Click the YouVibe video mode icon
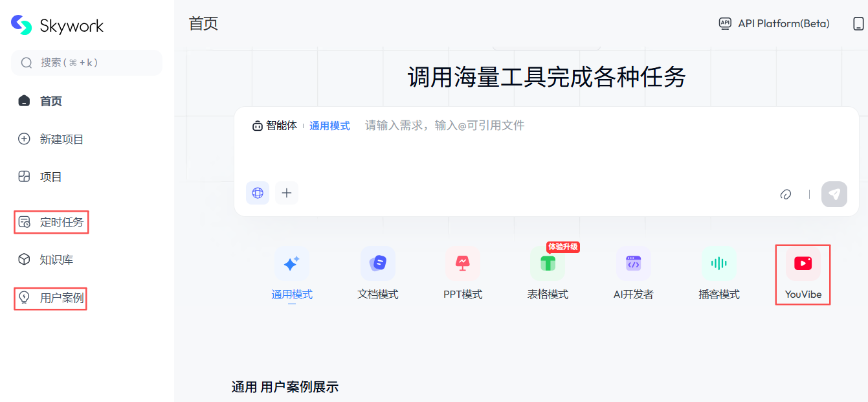Viewport: 868px width, 402px height. (803, 263)
